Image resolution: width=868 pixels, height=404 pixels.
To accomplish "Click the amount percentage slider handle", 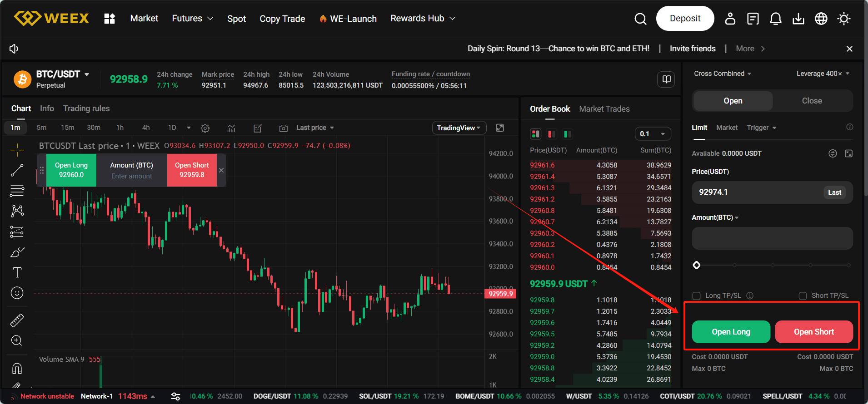I will pos(697,265).
